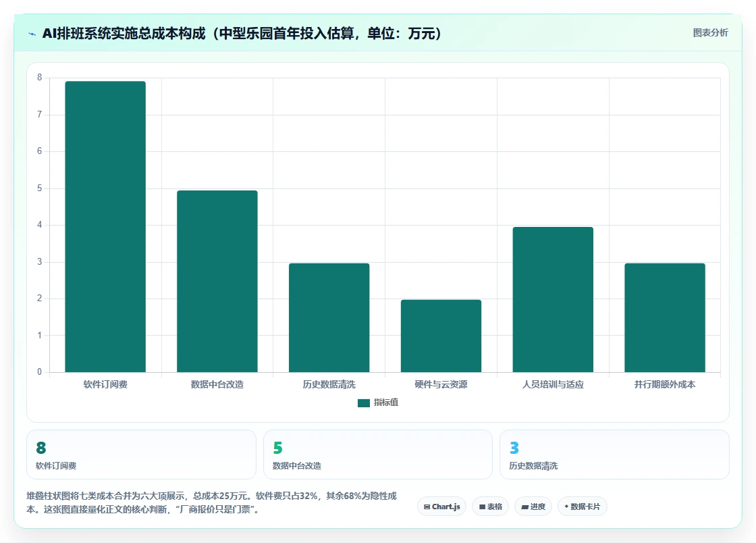The width and height of the screenshot is (756, 543).
Task: Select the 并行期额外成本 bar
Action: tap(665, 318)
